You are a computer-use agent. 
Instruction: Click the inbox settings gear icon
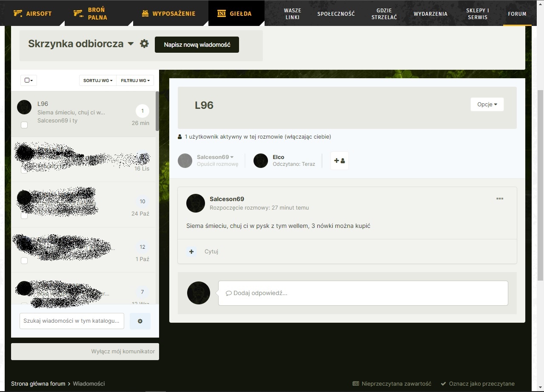pos(145,44)
